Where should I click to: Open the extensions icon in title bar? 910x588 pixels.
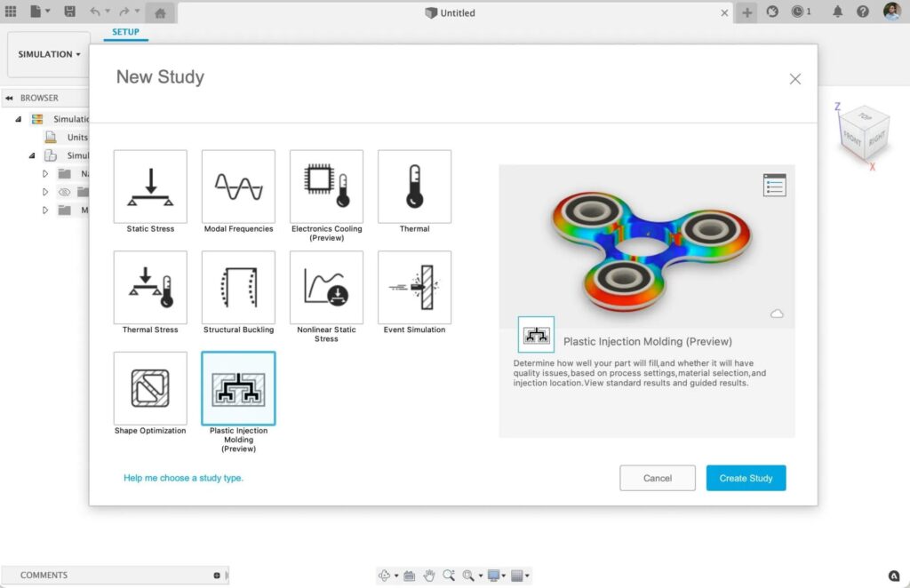pyautogui.click(x=772, y=11)
